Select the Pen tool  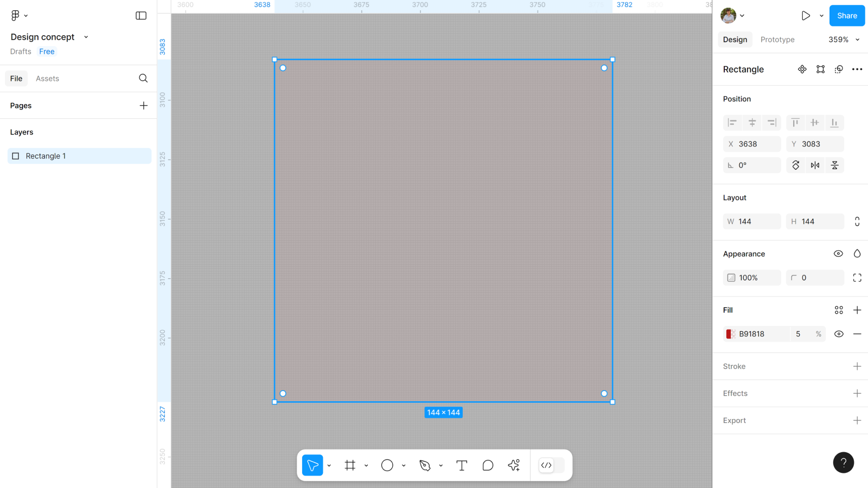coord(425,465)
